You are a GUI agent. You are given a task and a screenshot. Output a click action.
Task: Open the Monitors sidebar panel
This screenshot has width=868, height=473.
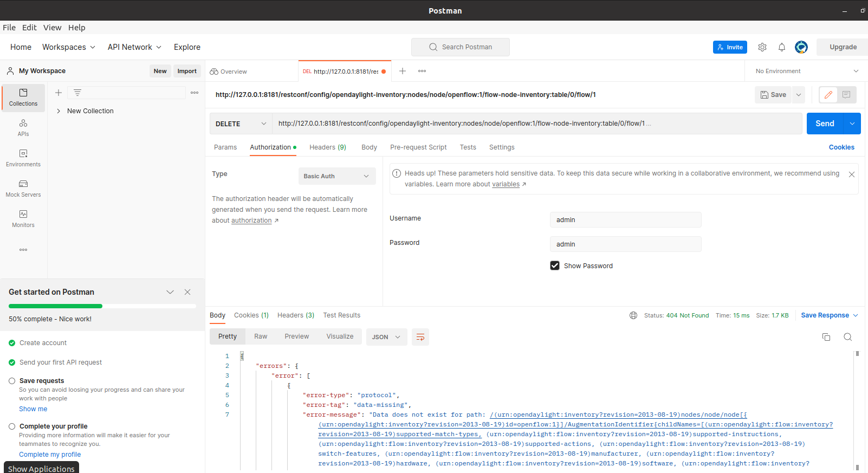coord(23,218)
